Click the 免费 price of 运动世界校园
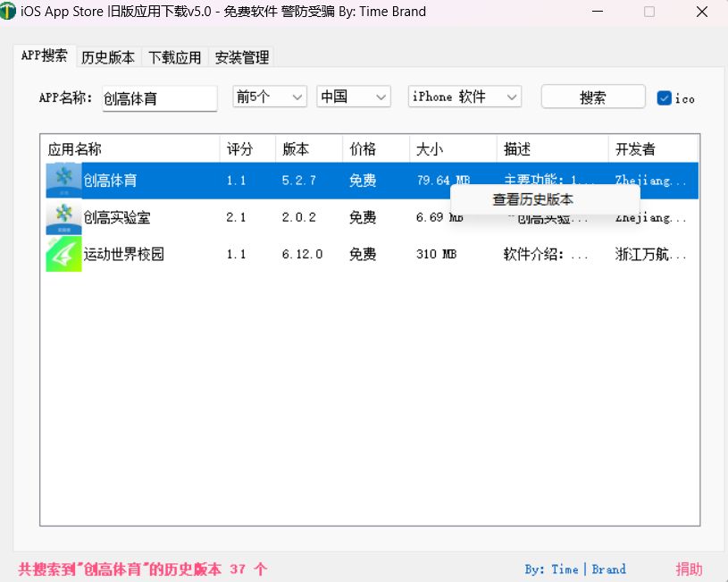 363,254
